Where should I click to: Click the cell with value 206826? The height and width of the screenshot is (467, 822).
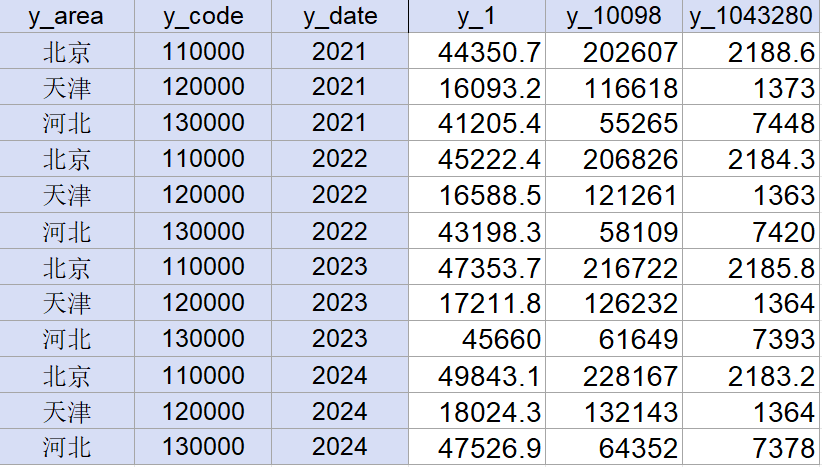pos(614,160)
